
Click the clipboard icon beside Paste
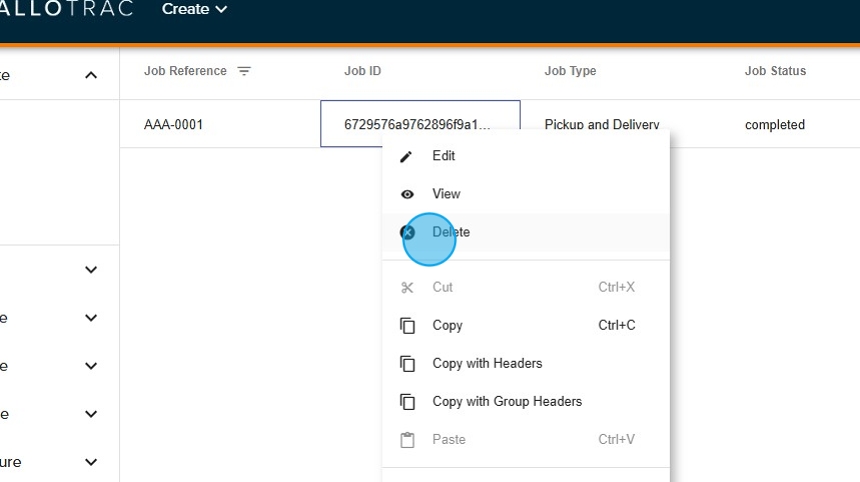[407, 440]
